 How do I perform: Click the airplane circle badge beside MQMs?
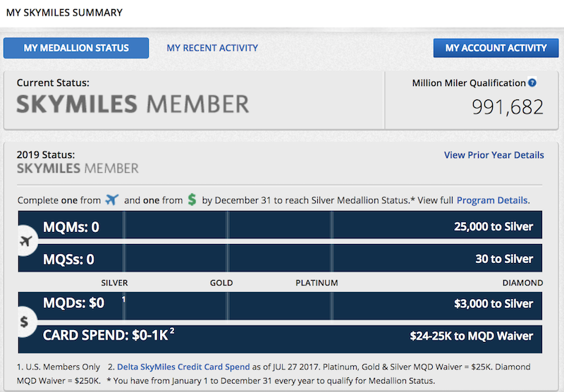pyautogui.click(x=26, y=240)
